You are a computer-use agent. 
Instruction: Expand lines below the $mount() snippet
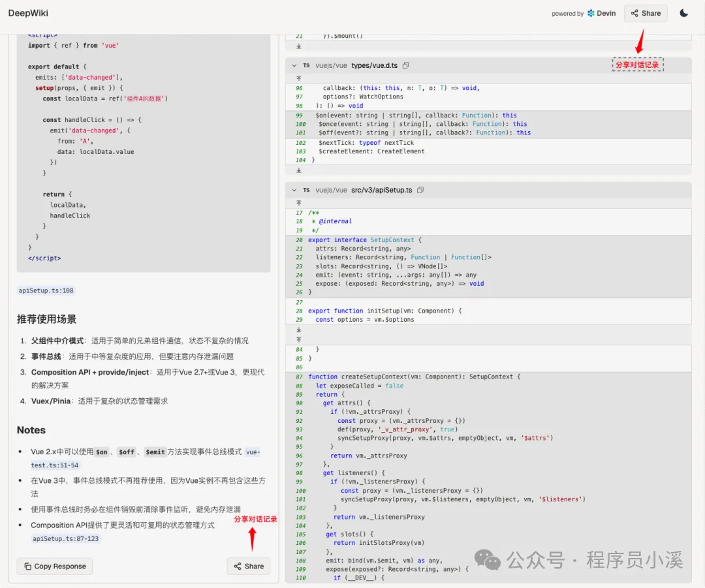tap(298, 46)
